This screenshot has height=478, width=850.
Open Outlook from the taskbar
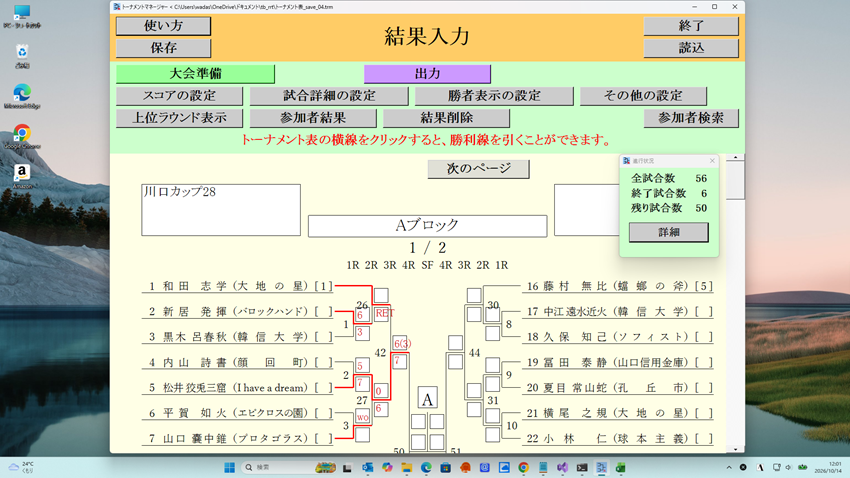(x=368, y=467)
